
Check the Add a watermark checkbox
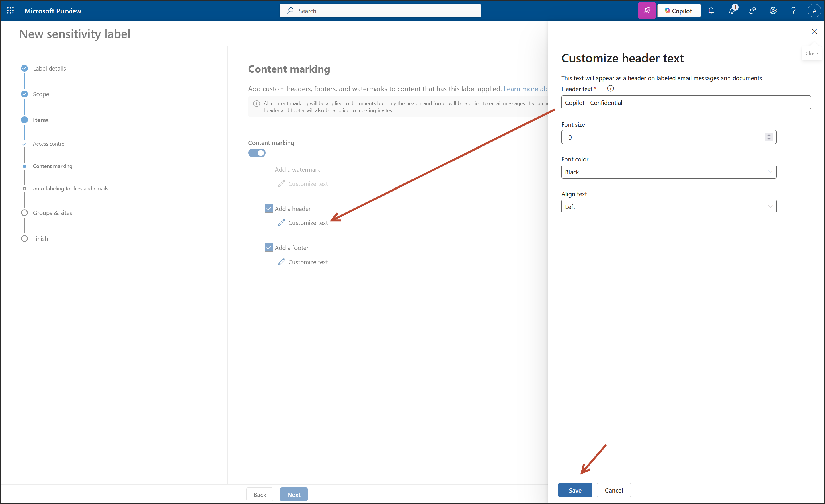268,169
